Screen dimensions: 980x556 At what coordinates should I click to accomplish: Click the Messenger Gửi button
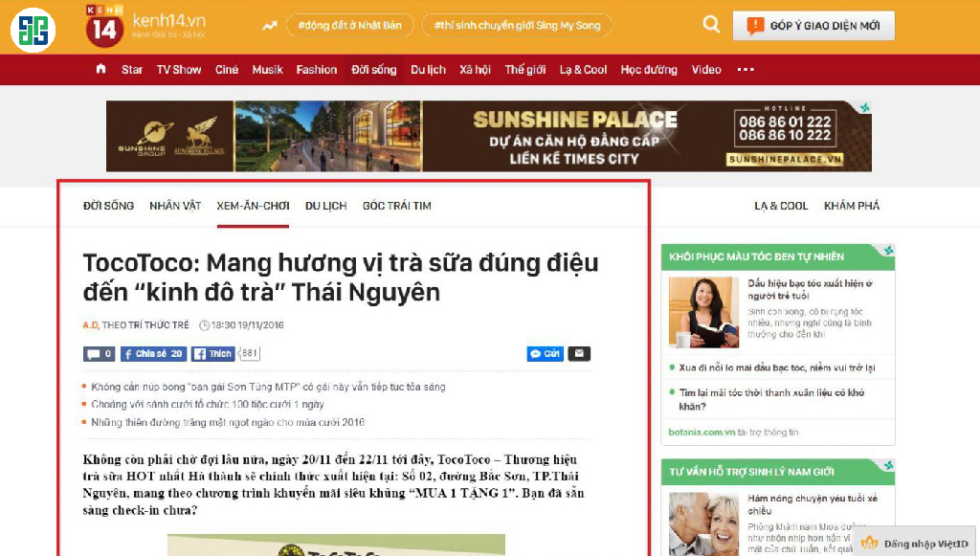[x=545, y=353]
